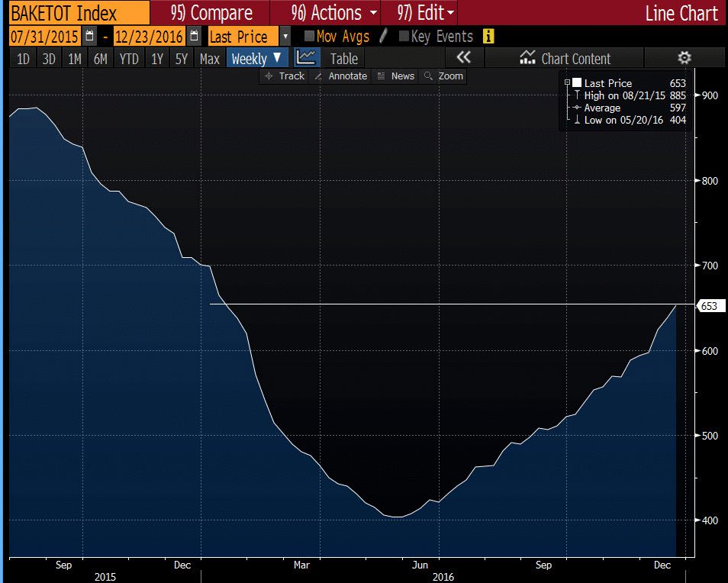The height and width of the screenshot is (583, 728).
Task: Switch to the Table view
Action: pos(343,59)
